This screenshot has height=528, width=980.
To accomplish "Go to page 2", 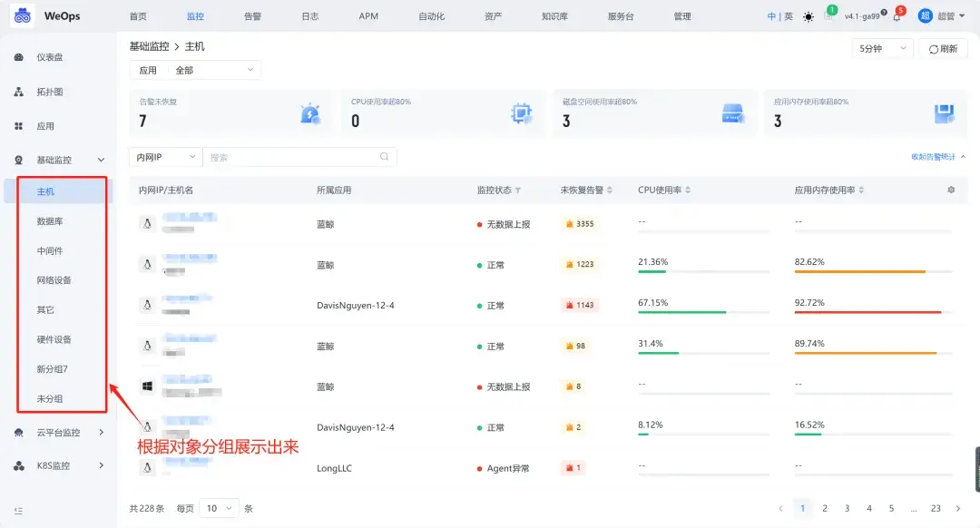I will point(825,508).
